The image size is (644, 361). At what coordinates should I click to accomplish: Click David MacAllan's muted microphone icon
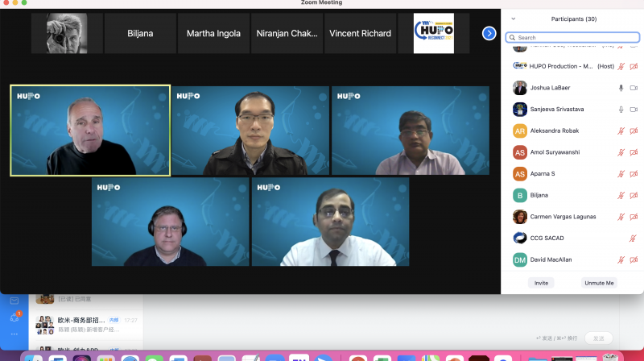tap(621, 259)
